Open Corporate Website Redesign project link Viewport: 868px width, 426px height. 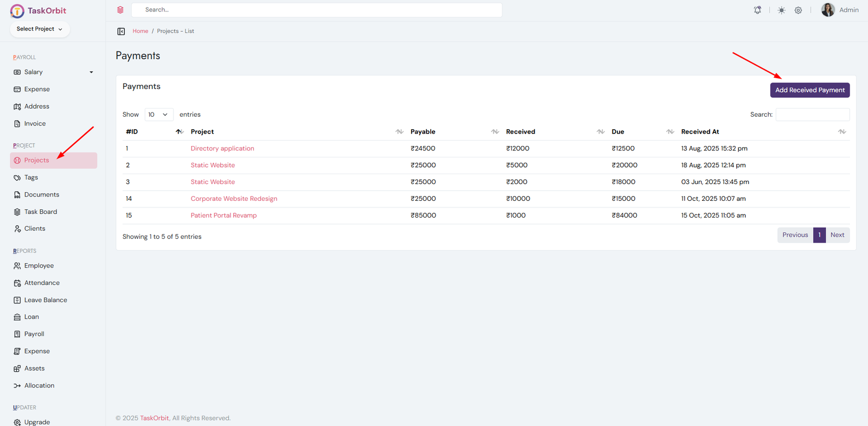pos(234,199)
